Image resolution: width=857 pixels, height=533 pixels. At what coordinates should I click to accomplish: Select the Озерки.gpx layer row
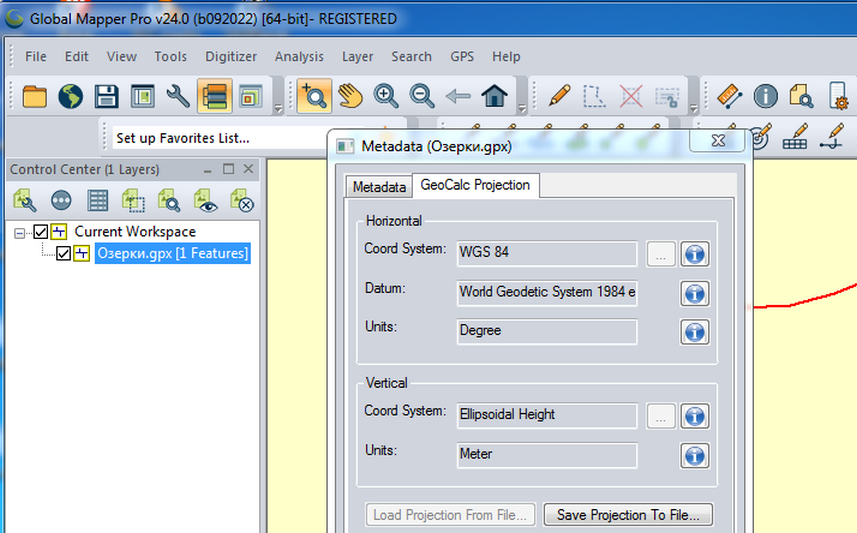point(172,254)
